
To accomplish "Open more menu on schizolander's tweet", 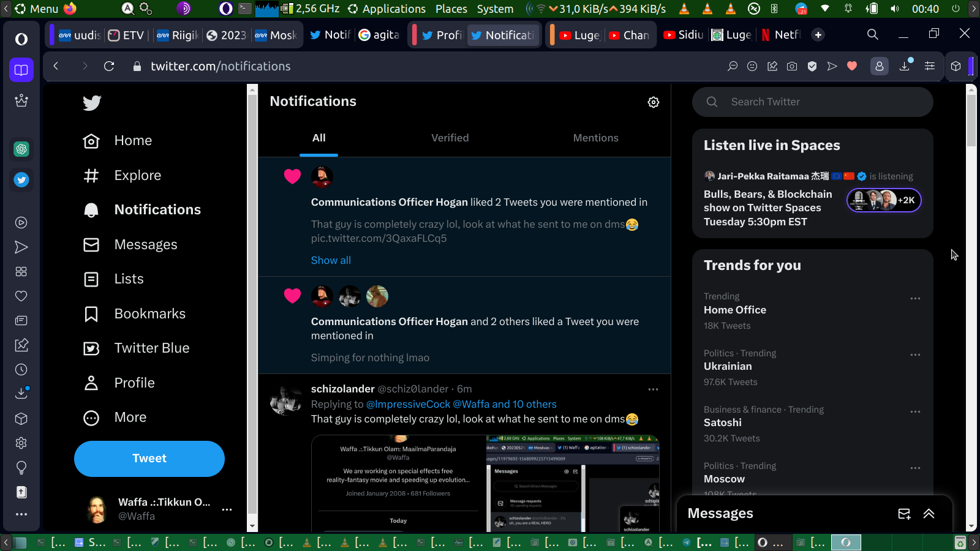I will [x=654, y=389].
